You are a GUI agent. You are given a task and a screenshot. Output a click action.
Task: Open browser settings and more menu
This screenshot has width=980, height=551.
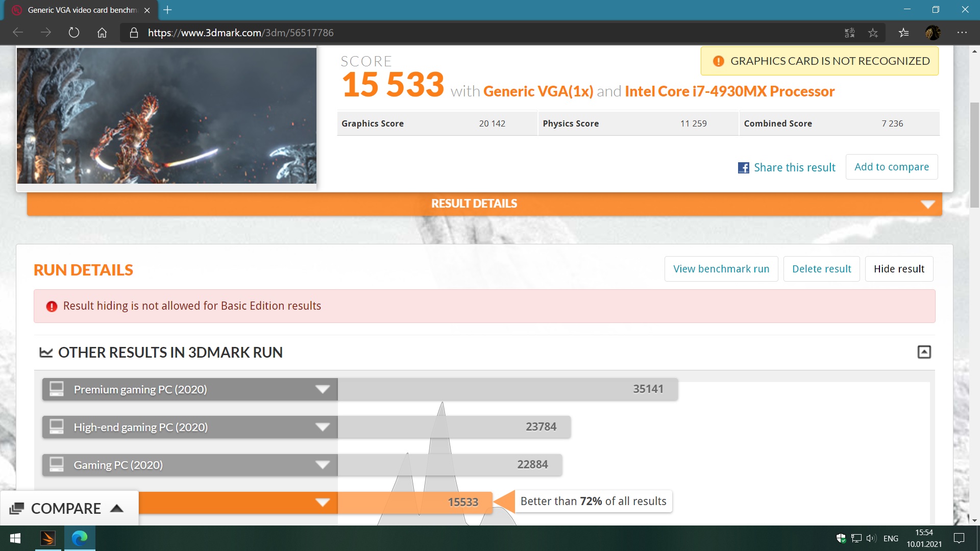pos(962,33)
